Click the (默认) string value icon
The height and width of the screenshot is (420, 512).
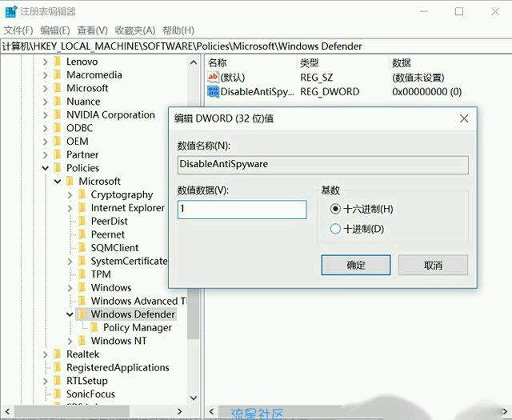click(x=213, y=78)
